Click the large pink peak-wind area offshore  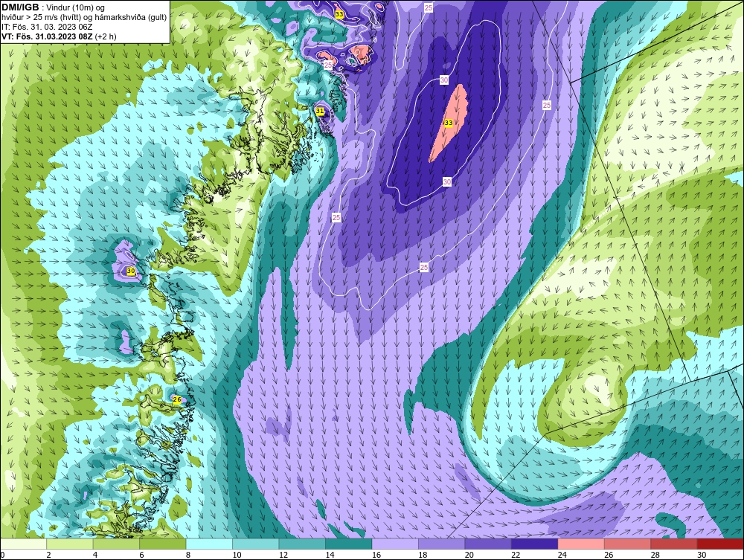[x=450, y=124]
